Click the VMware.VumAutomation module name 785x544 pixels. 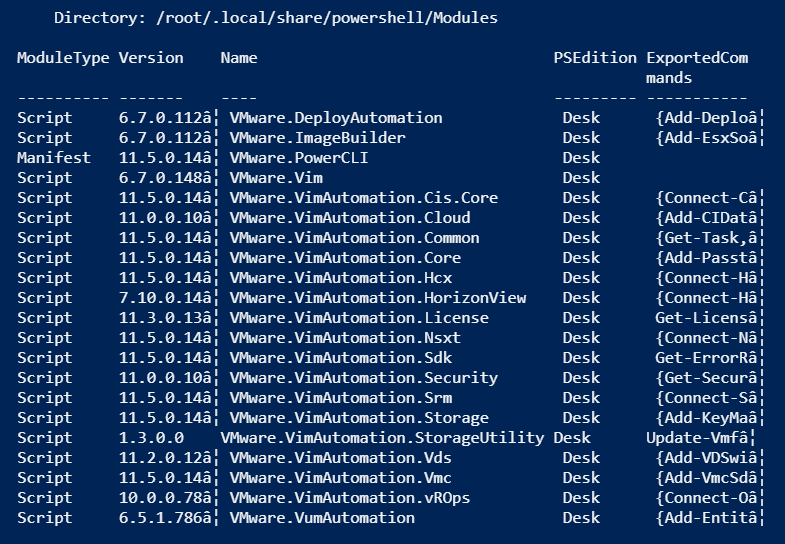tap(322, 518)
